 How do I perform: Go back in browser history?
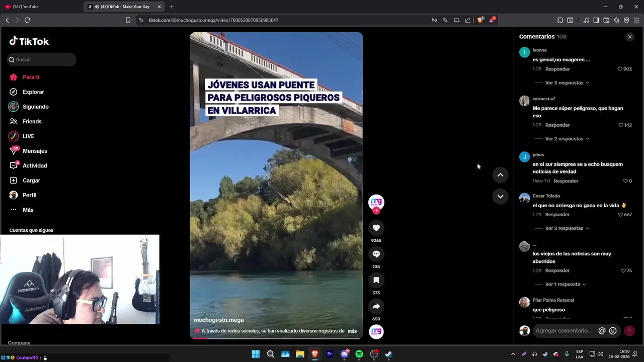7,20
